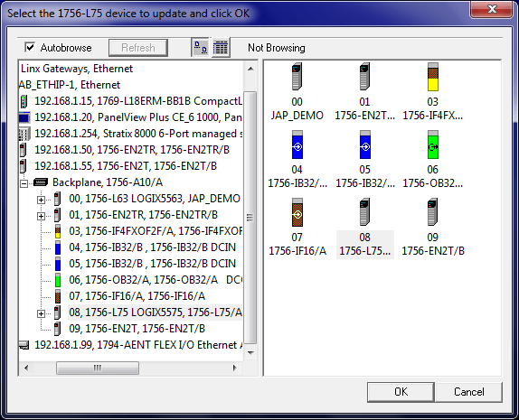519x420 pixels.
Task: Click the 'Not Browsing' status text
Action: [277, 48]
